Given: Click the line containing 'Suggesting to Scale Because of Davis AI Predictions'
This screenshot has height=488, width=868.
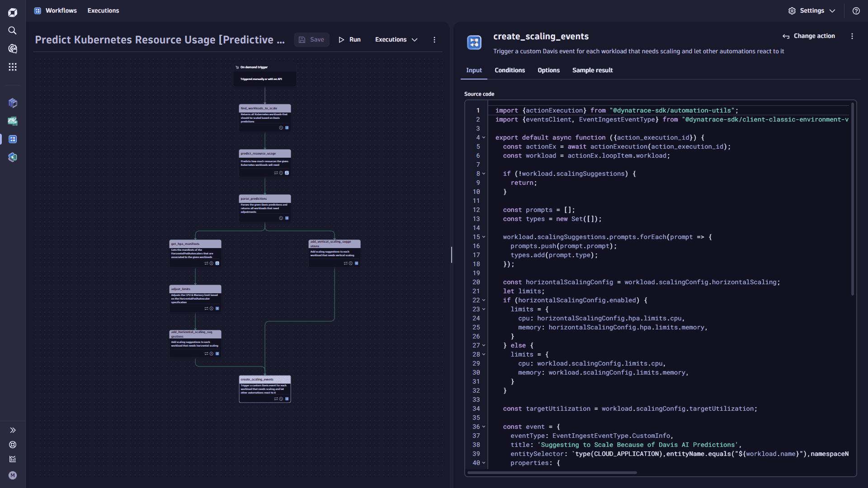Looking at the screenshot, I should point(626,445).
